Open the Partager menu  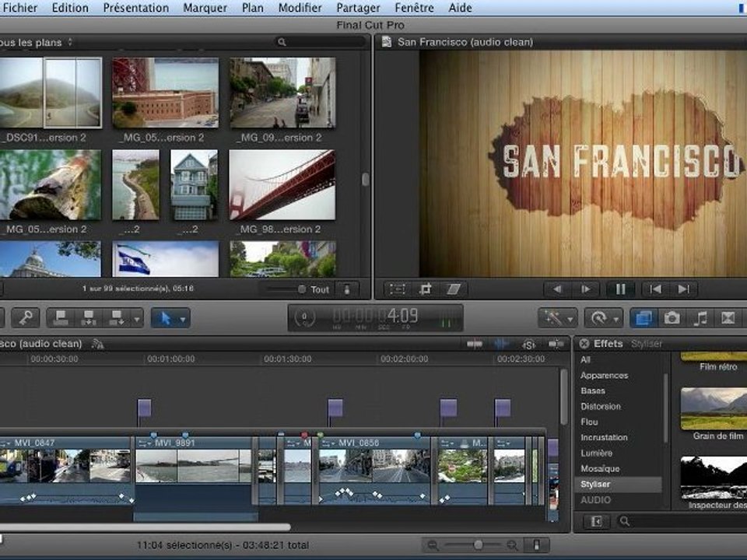[358, 8]
